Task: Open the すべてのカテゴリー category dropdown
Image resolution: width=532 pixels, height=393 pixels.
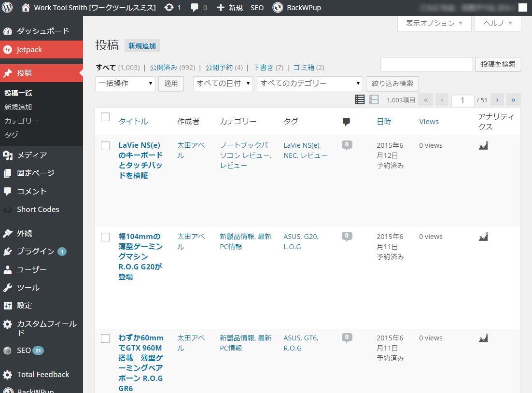Action: (310, 84)
